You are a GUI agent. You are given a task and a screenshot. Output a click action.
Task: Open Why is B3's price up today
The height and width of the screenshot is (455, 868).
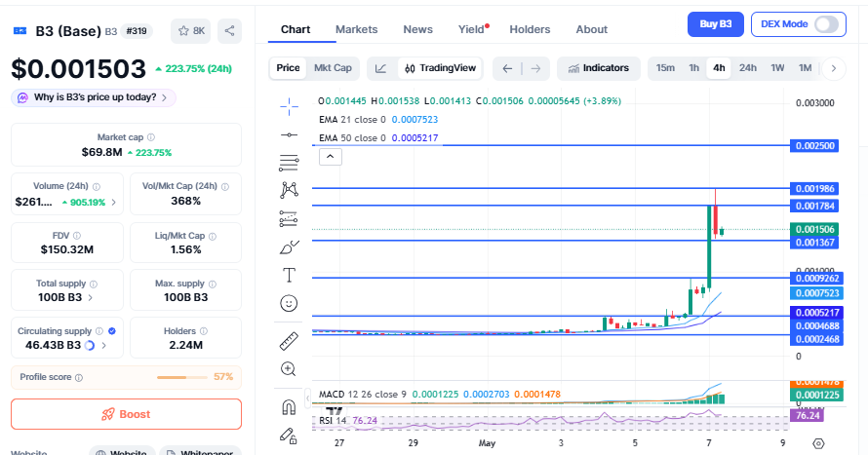click(x=94, y=97)
